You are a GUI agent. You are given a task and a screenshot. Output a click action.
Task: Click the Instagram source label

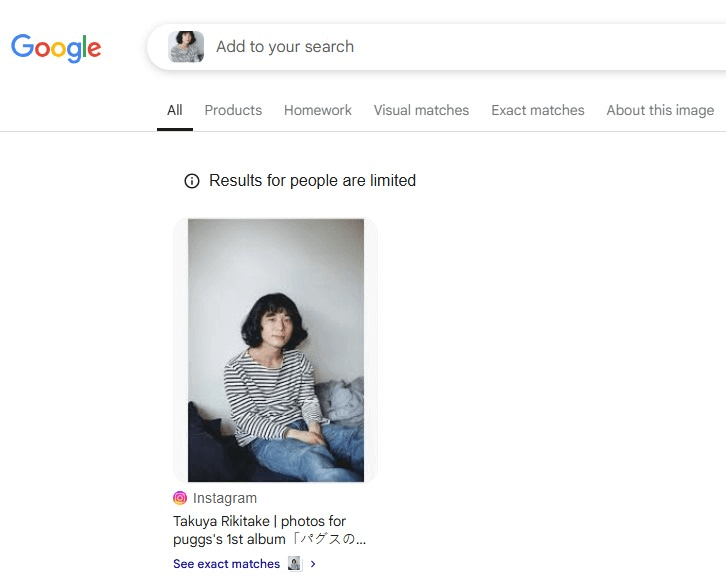(x=225, y=498)
